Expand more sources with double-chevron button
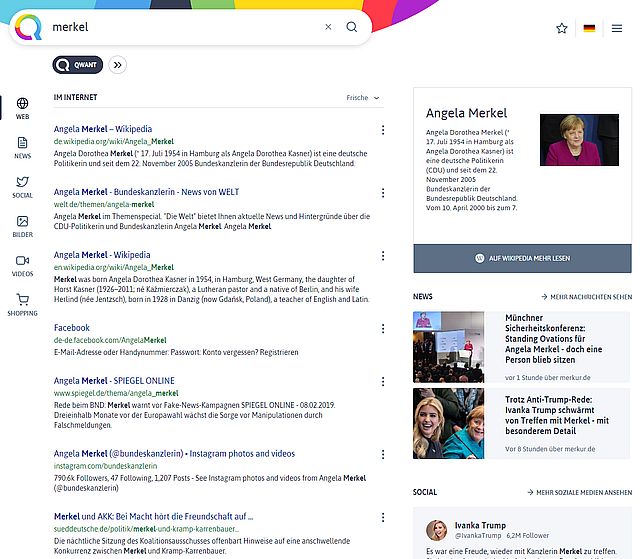The height and width of the screenshot is (559, 640). tap(118, 65)
